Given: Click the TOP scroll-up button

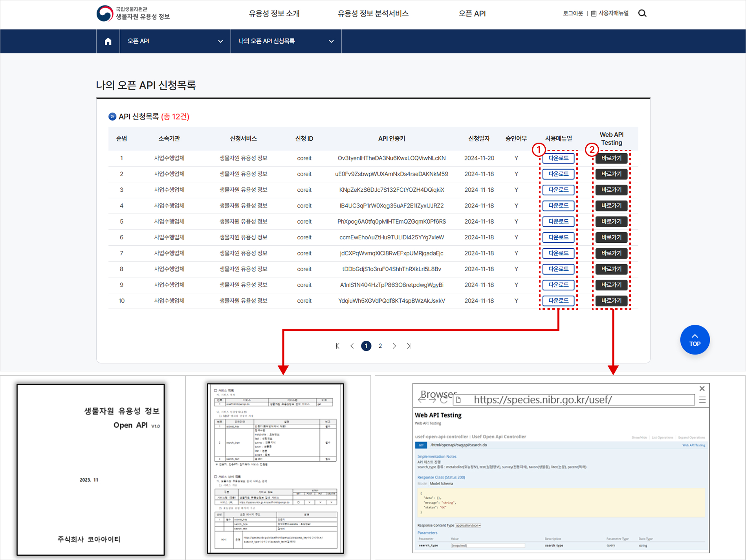Looking at the screenshot, I should (x=695, y=340).
